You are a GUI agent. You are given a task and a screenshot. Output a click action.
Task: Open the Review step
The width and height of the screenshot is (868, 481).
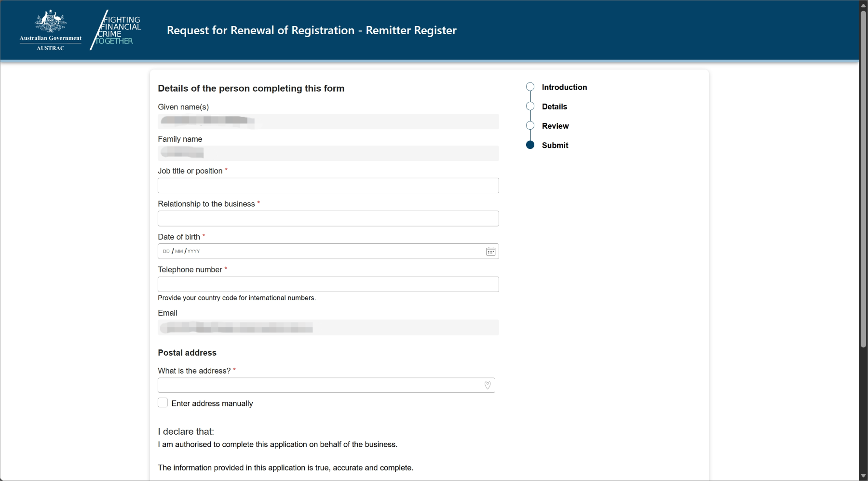click(556, 126)
